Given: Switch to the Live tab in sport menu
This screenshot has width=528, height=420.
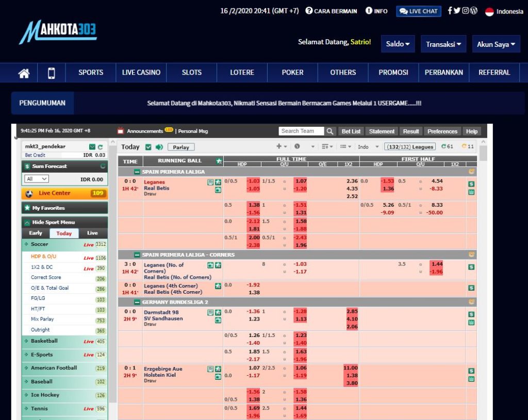Looking at the screenshot, I should (x=92, y=233).
